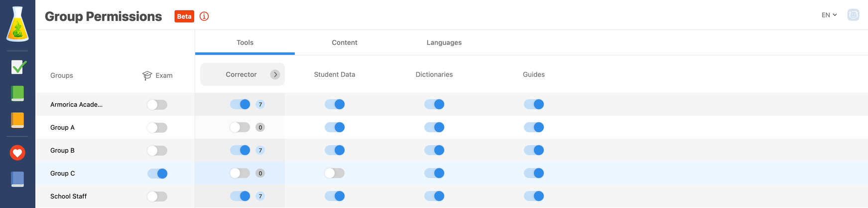Switch to the Content tab
868x208 pixels.
(345, 42)
